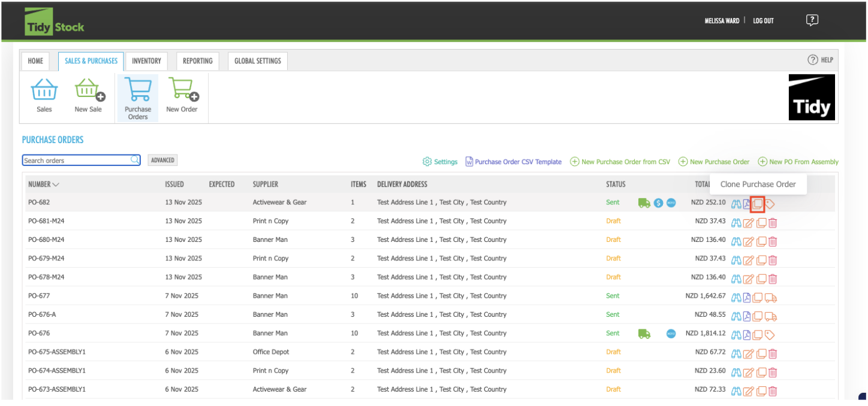
Task: Click supplier Activewear & Gear for PO-682
Action: click(x=279, y=202)
